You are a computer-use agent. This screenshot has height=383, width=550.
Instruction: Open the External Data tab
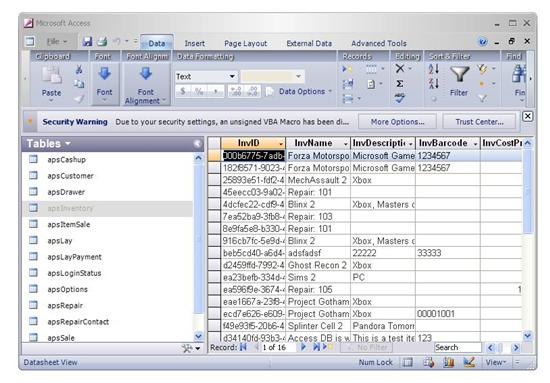(309, 43)
